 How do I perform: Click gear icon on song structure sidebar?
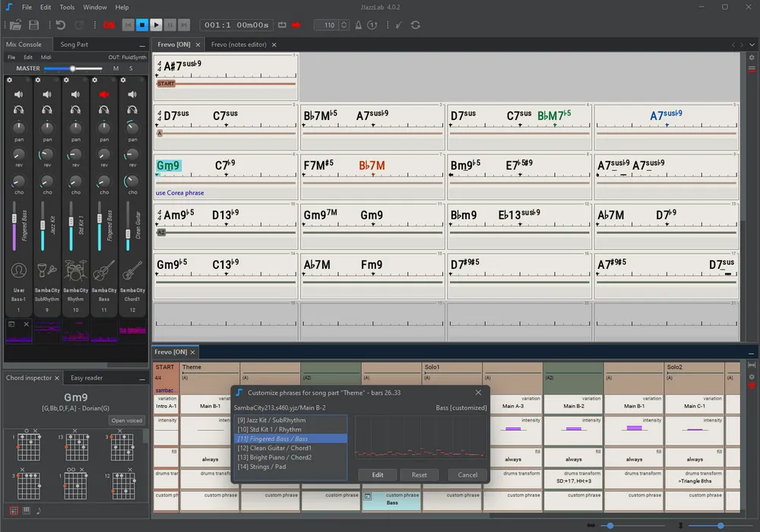coord(752,376)
